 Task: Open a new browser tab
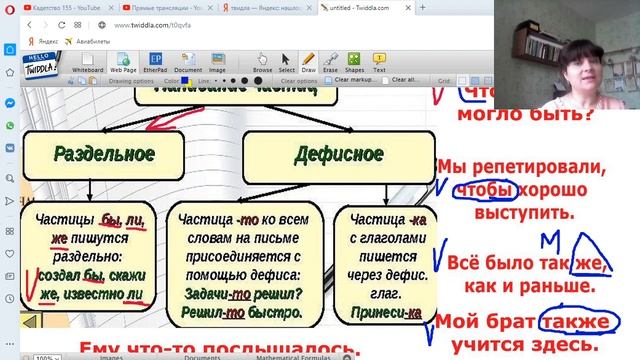pos(422,7)
